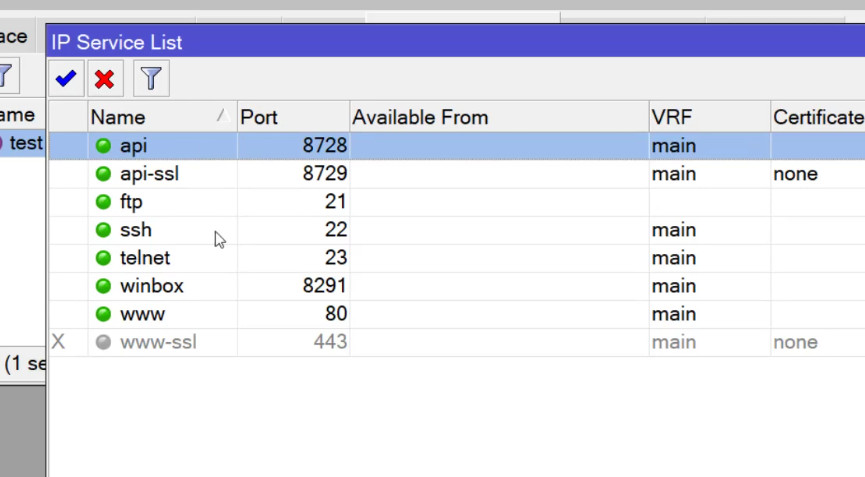Select the www service on port 80
865x477 pixels.
[457, 314]
